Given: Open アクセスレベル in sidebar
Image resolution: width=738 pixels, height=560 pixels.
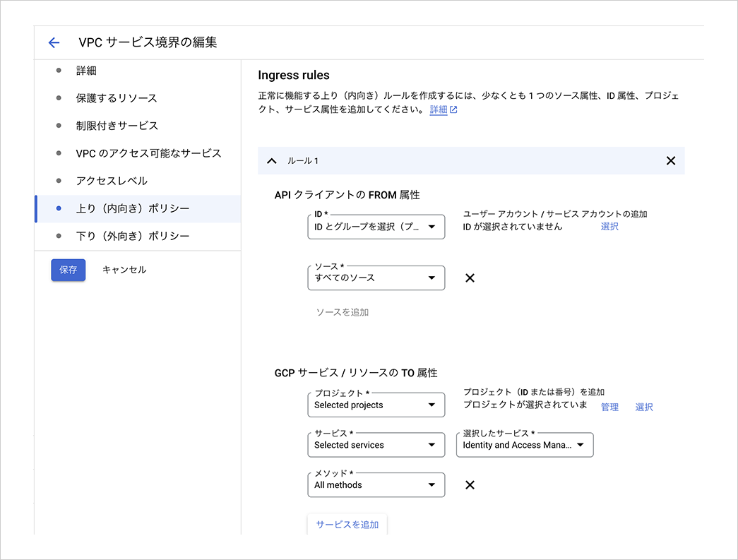Looking at the screenshot, I should (x=138, y=181).
